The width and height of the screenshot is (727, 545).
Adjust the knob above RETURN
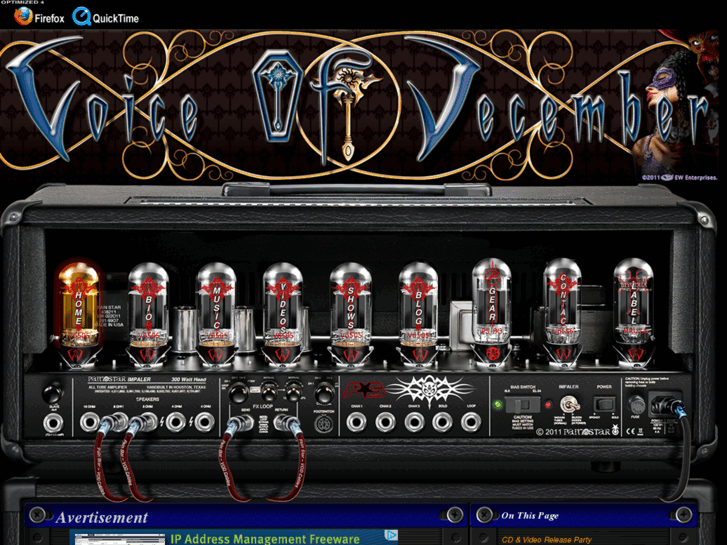293,394
